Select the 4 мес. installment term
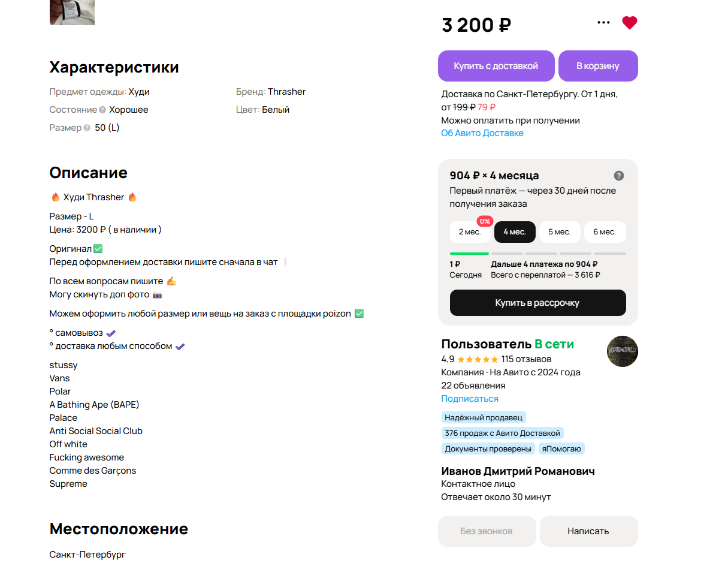This screenshot has width=728, height=563. [515, 232]
